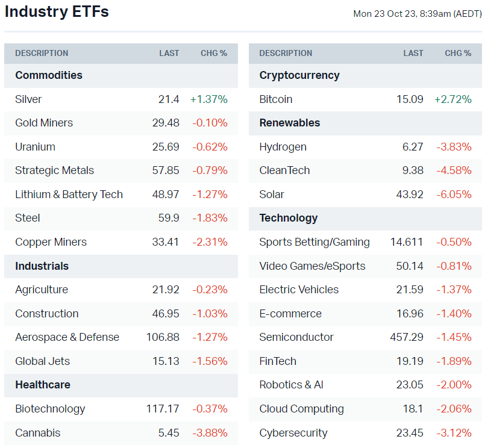Click the Cybersecurity ETF entry

[293, 433]
